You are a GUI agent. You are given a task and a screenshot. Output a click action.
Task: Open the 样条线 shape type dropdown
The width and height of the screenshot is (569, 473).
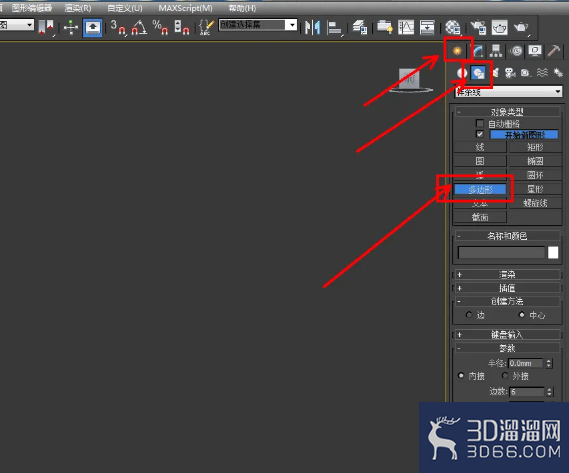click(508, 92)
